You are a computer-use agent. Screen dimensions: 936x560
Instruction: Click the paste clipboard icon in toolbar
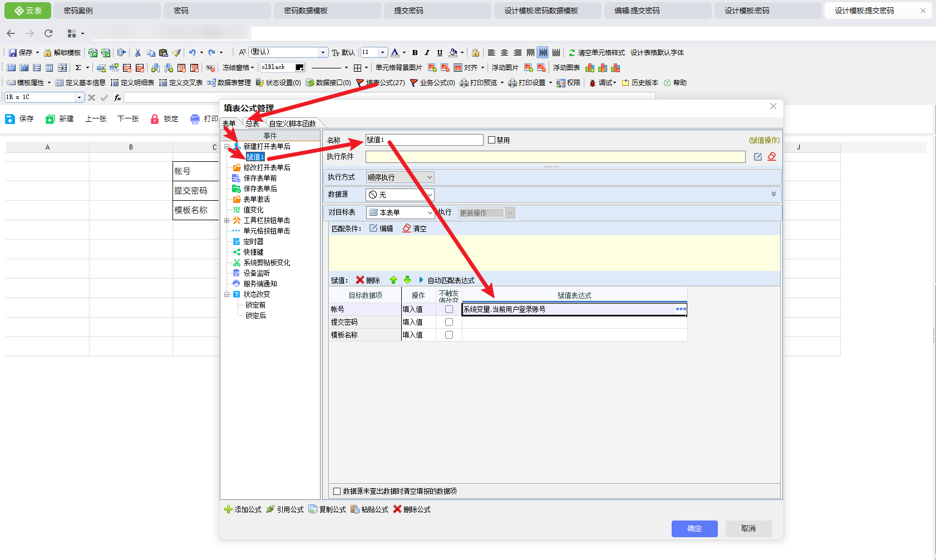point(163,53)
